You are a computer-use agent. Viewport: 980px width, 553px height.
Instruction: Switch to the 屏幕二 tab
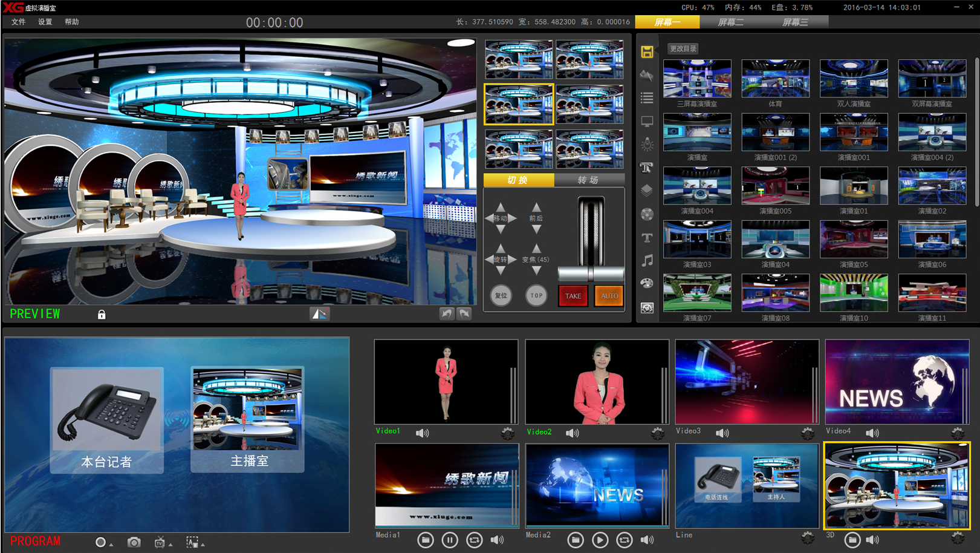tap(730, 22)
